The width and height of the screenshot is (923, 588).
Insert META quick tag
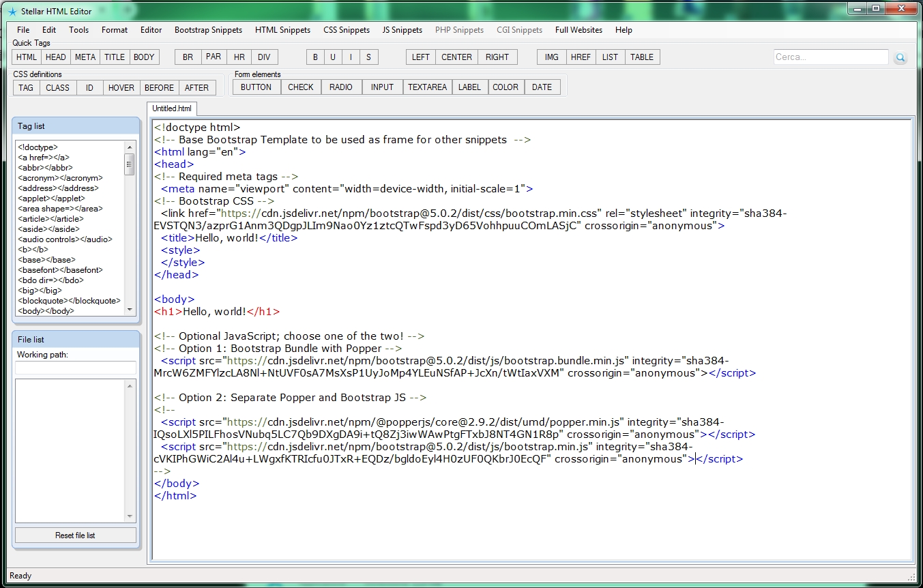click(85, 57)
